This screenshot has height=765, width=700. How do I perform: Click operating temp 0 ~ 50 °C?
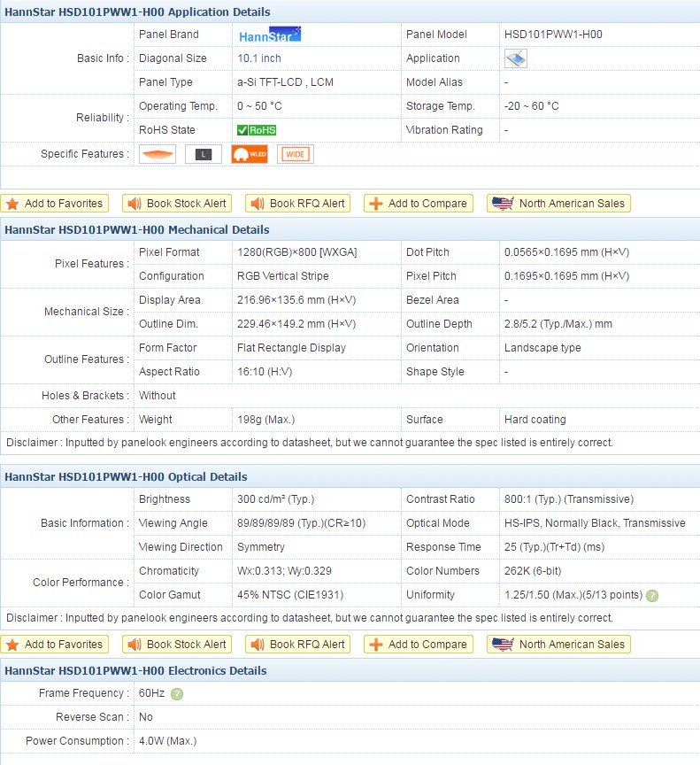tap(259, 106)
